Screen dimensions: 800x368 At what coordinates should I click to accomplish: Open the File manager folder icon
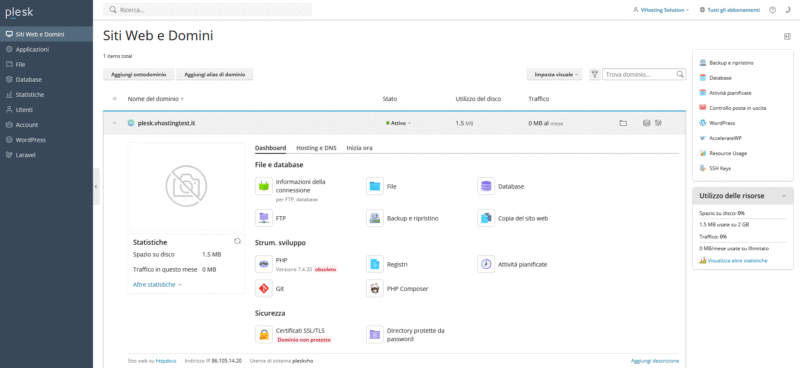(x=375, y=186)
